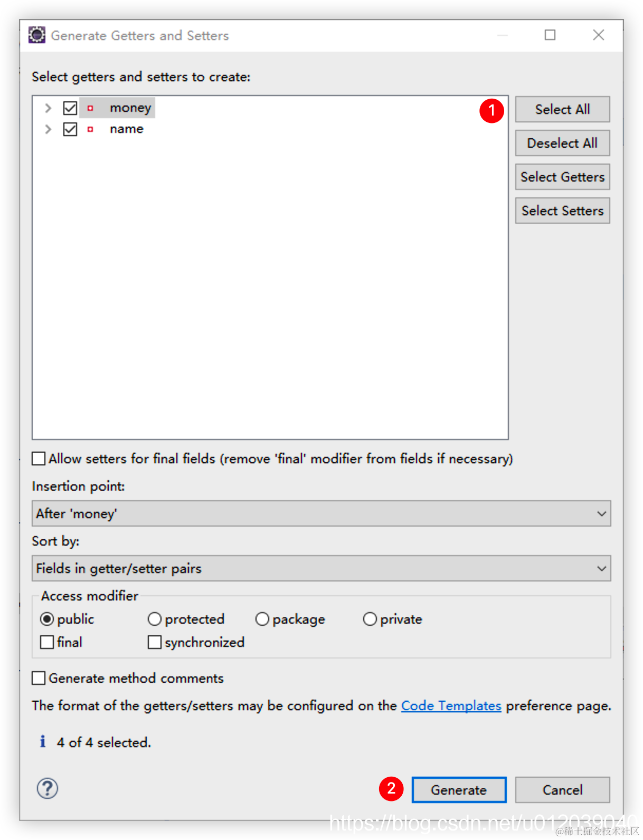The image size is (643, 840).
Task: Uncheck the name field checkbox
Action: [x=70, y=129]
